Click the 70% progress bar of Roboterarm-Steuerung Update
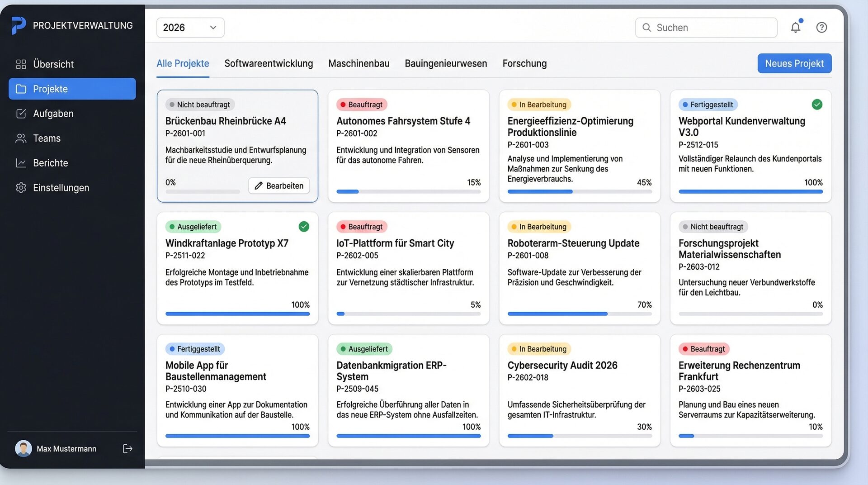Viewport: 868px width, 485px height. [x=580, y=314]
